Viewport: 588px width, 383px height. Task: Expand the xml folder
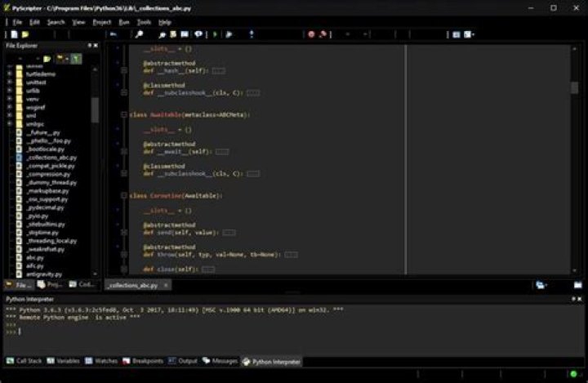pos(10,115)
